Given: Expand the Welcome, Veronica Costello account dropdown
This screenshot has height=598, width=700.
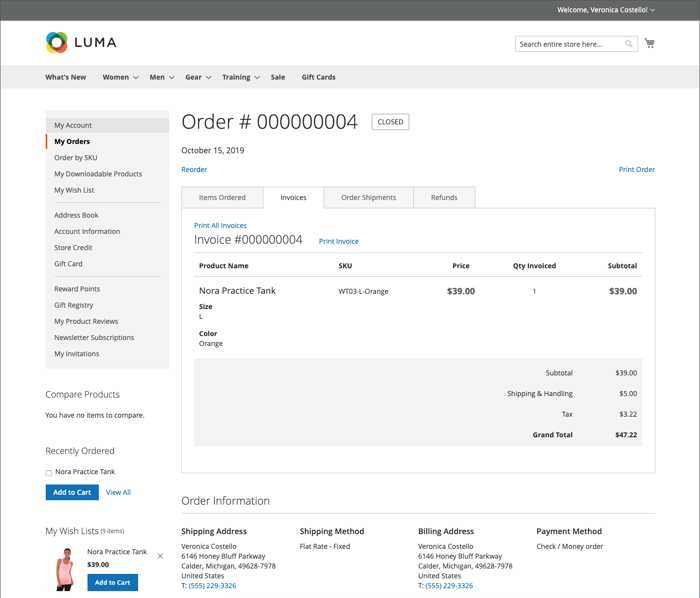Looking at the screenshot, I should coord(652,10).
